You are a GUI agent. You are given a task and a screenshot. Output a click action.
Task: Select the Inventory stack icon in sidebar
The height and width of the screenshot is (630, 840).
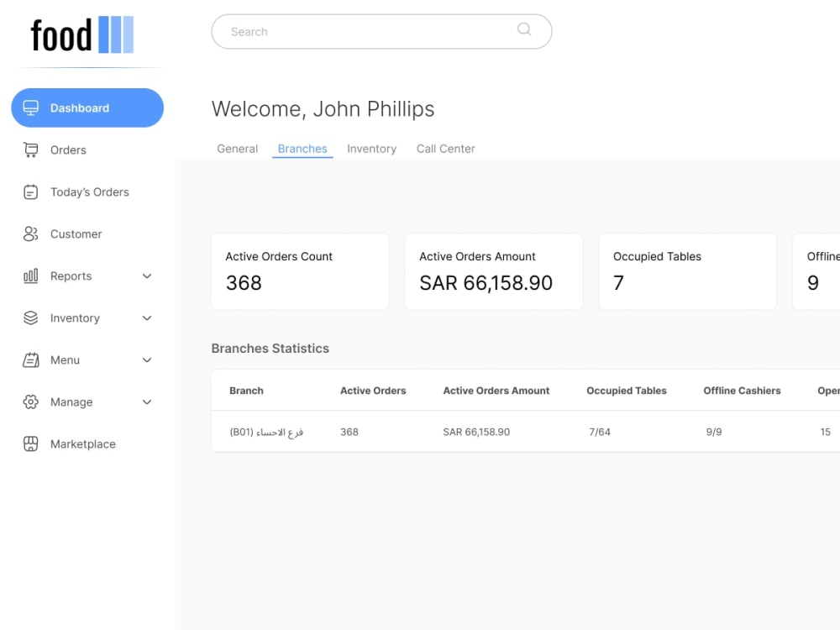click(31, 318)
